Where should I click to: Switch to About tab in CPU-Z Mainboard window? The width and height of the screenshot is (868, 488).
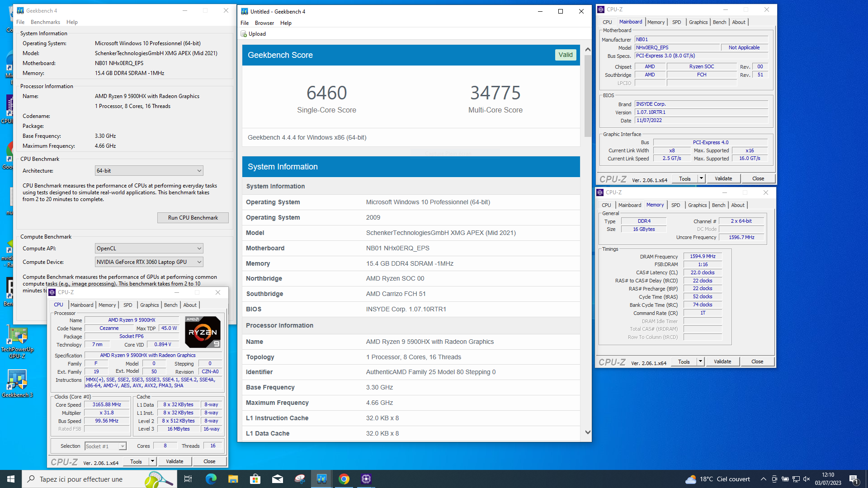(739, 22)
